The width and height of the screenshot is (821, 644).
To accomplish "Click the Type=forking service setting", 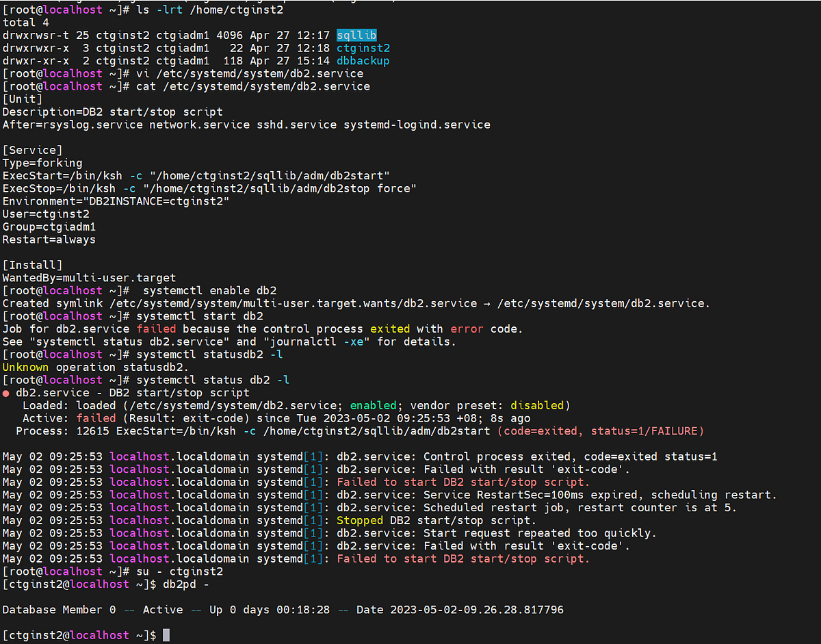I will click(42, 163).
